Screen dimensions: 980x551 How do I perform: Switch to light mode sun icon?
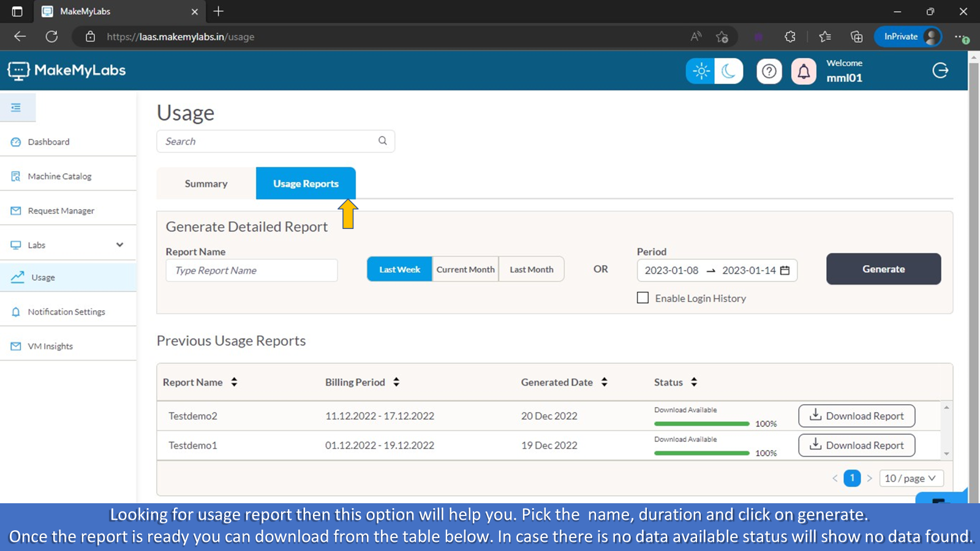[x=701, y=71]
